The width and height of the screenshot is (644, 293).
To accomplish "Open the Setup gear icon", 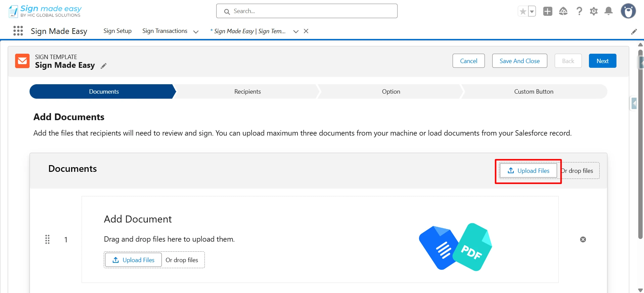I will click(x=594, y=11).
